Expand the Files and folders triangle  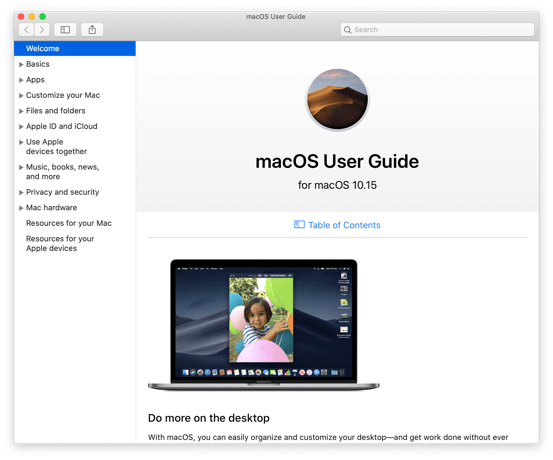coord(21,111)
